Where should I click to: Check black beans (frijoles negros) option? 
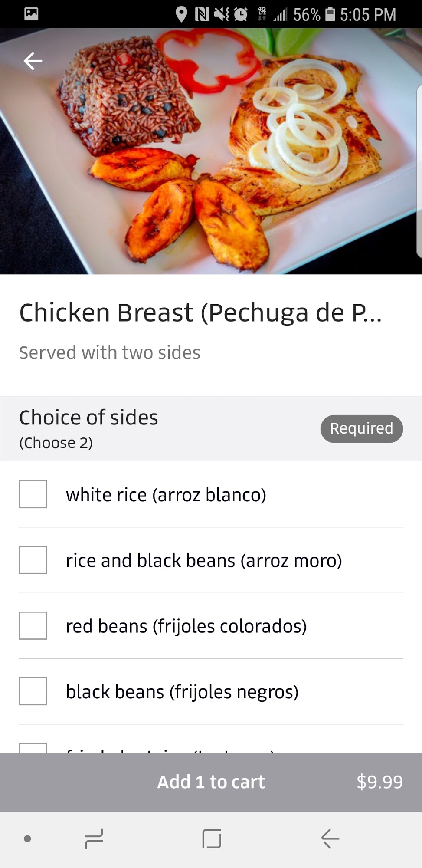point(33,691)
